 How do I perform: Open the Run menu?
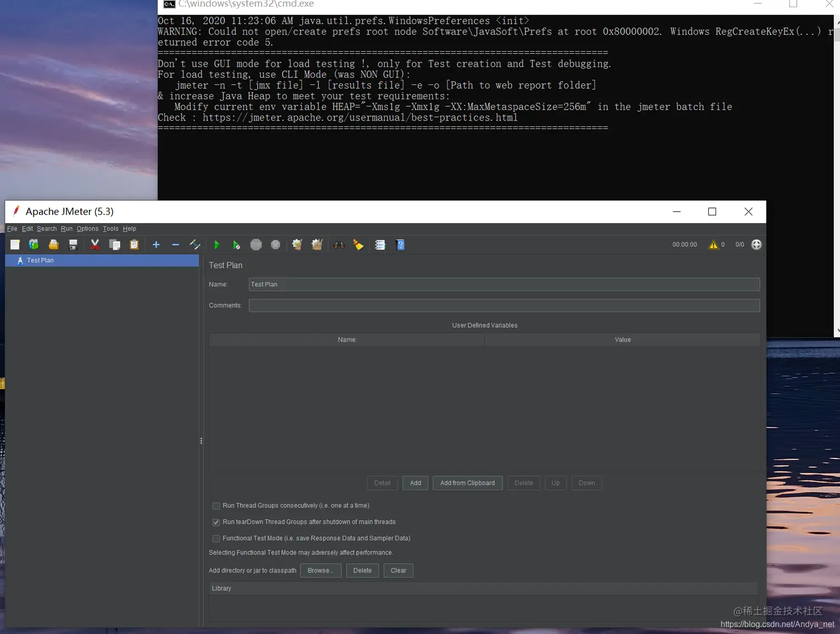click(x=67, y=229)
